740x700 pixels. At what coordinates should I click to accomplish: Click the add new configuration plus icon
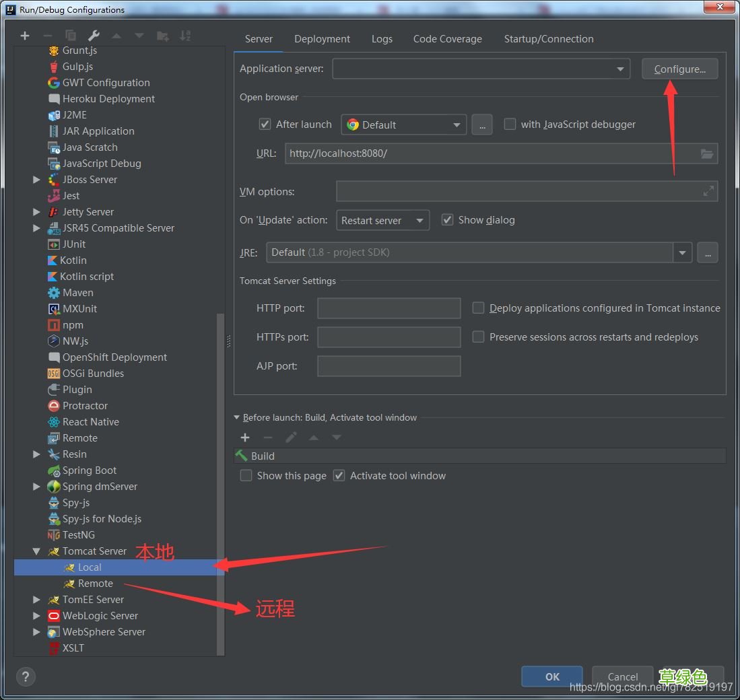point(25,36)
